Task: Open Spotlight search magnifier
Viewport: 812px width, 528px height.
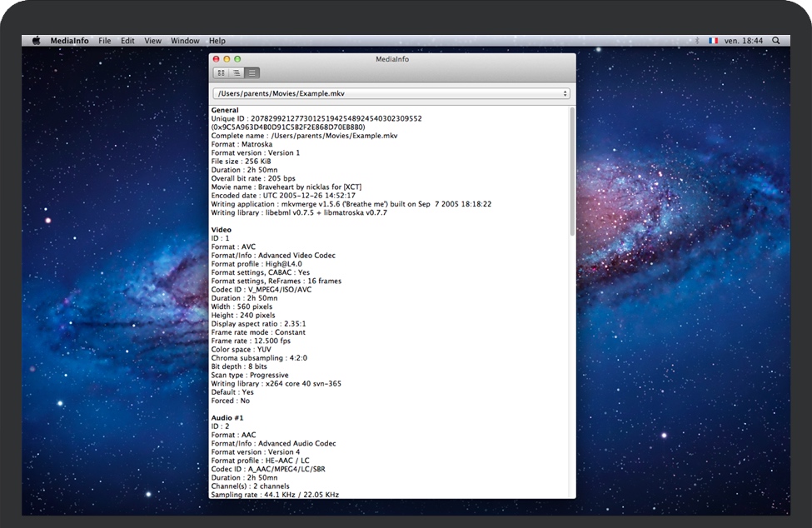Action: 776,41
